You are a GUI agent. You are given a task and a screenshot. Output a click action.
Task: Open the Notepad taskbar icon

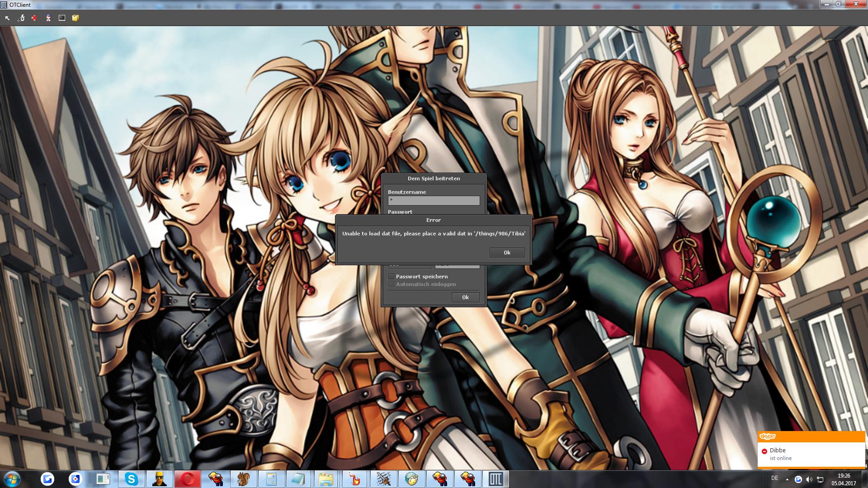298,479
